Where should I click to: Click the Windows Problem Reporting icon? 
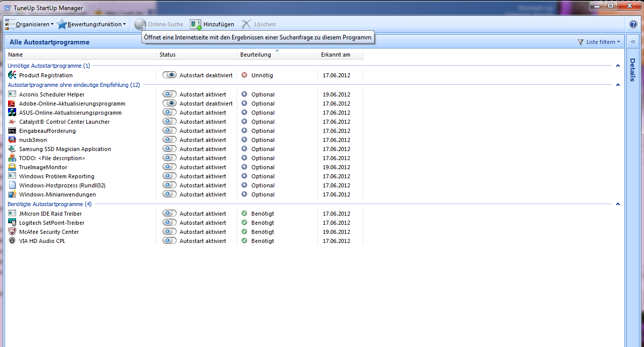coord(12,176)
